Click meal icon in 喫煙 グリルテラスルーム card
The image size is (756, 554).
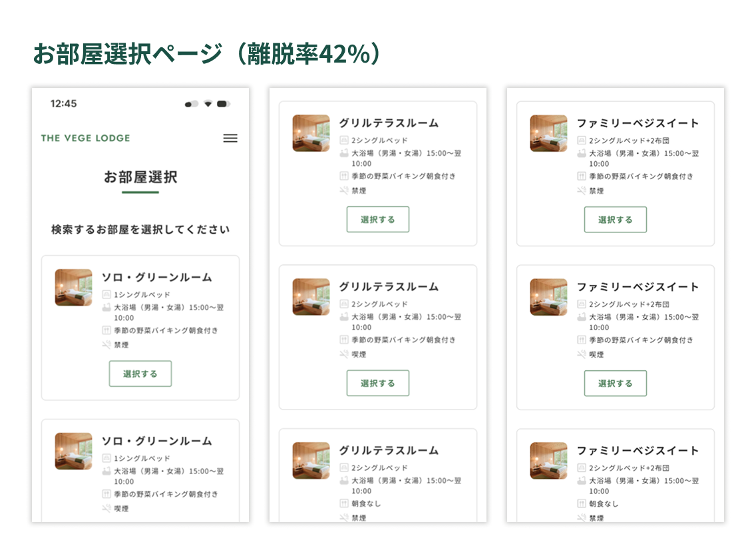344,340
